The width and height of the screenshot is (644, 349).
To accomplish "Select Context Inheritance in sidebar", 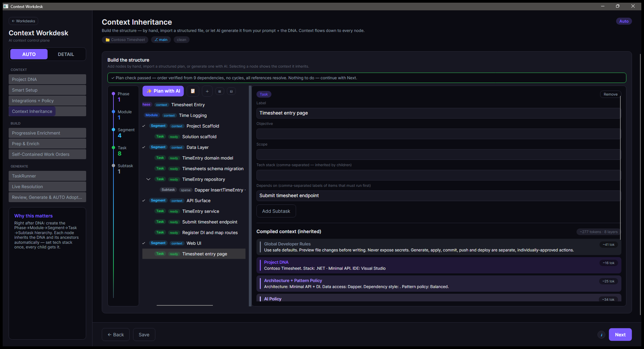I will click(47, 111).
